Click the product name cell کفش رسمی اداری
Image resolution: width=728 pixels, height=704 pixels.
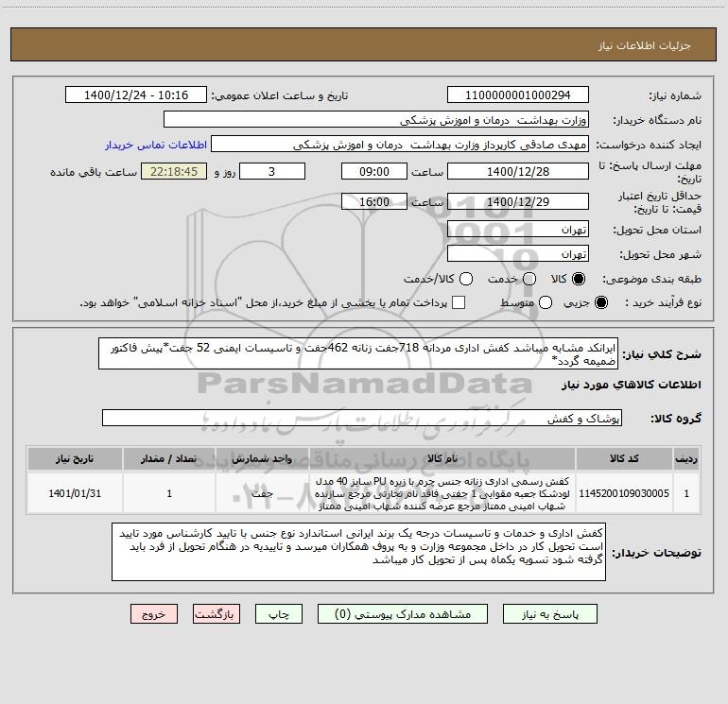(x=442, y=493)
